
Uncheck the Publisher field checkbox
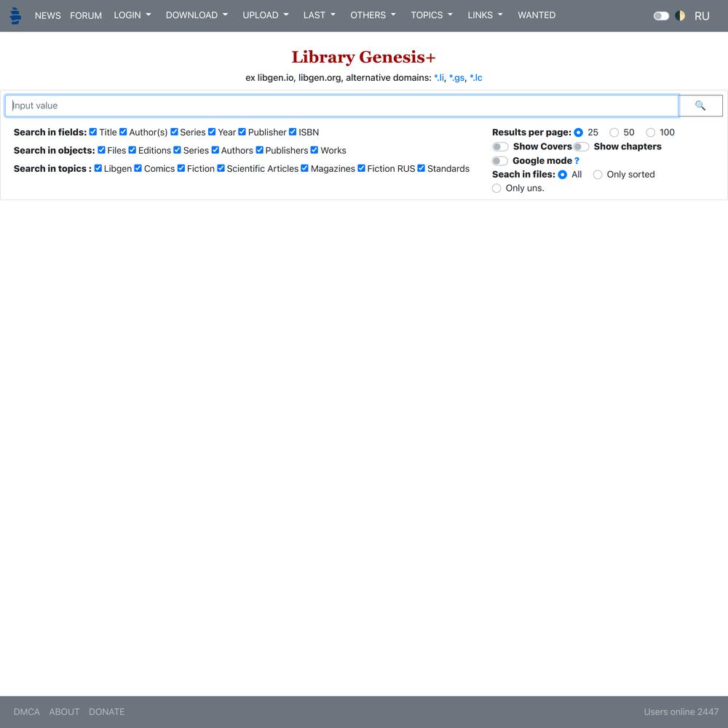click(242, 132)
